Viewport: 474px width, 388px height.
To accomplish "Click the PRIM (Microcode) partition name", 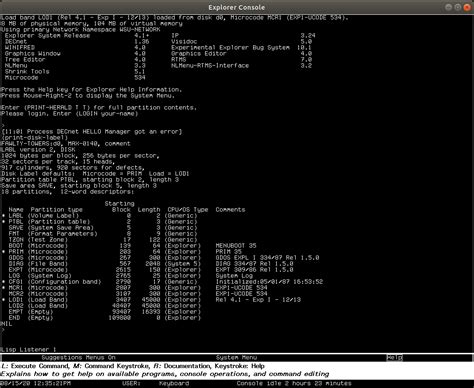I will click(x=16, y=252).
